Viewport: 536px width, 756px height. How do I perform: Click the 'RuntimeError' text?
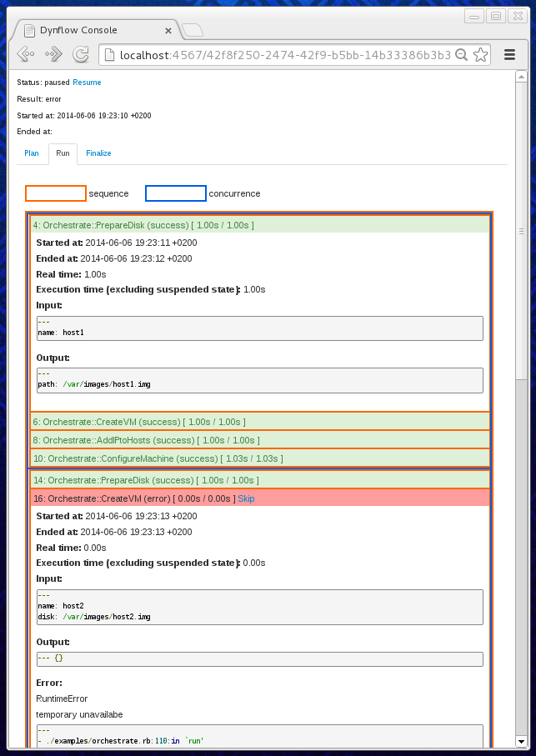click(62, 698)
